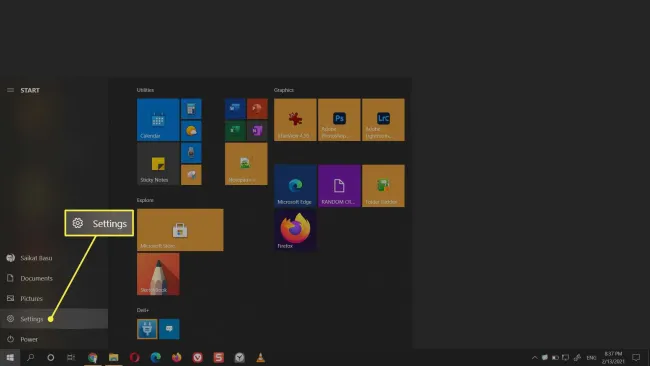Click the Utilities group heading
The width and height of the screenshot is (650, 366).
[x=145, y=90]
